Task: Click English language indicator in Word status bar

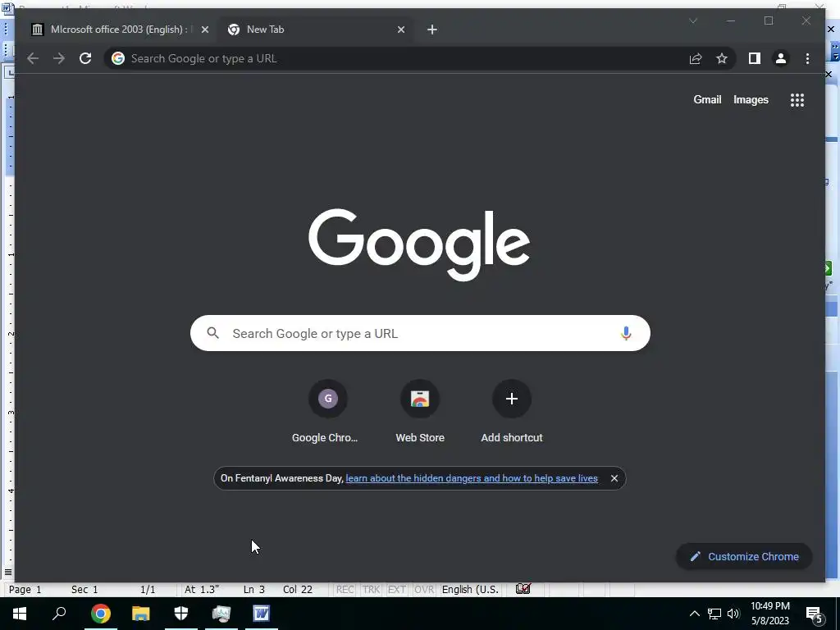Action: (470, 589)
